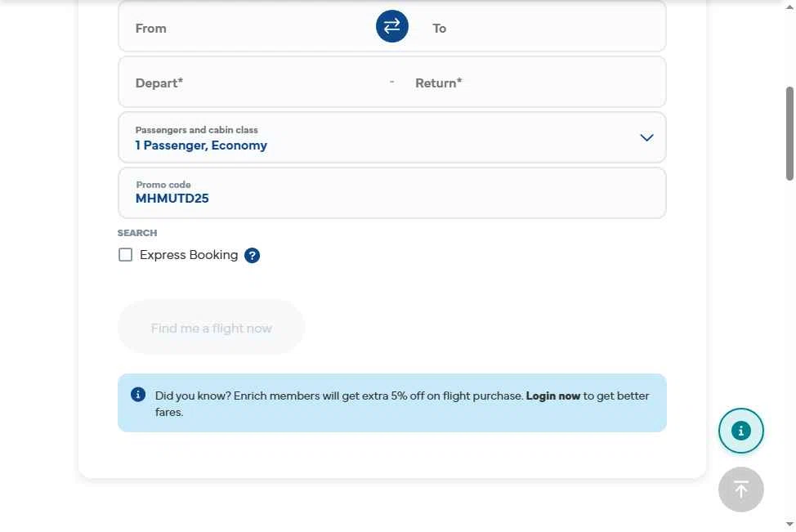Click the grey back-to-top arrow button
Viewport: 796px width, 532px height.
click(740, 490)
